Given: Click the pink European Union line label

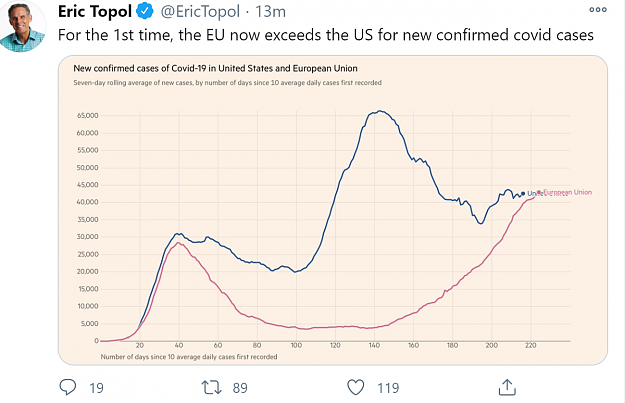Looking at the screenshot, I should 567,192.
